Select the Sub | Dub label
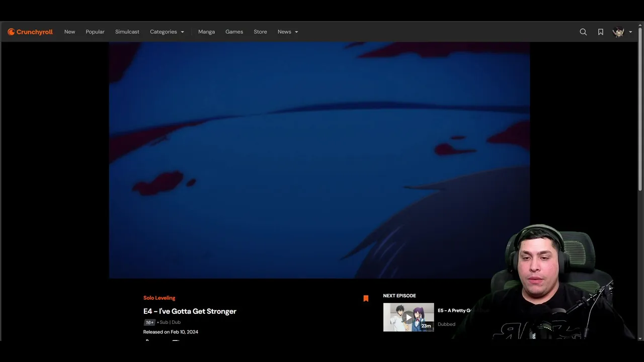 170,322
